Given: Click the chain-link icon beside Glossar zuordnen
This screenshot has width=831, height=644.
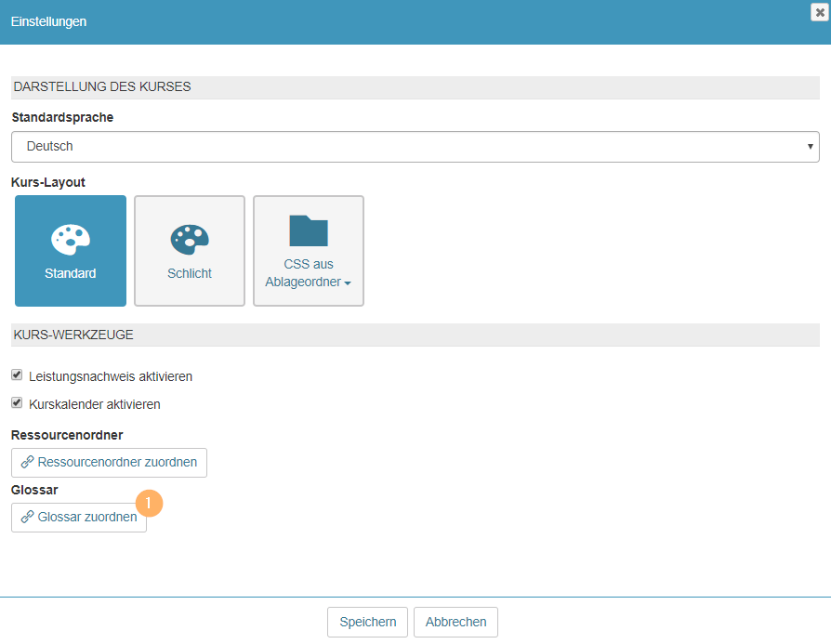Looking at the screenshot, I should coord(27,518).
